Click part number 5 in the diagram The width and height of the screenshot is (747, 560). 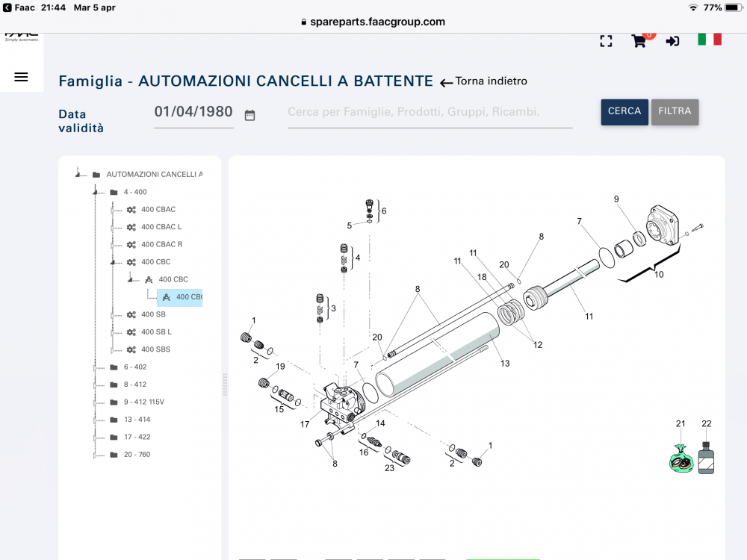pos(349,225)
